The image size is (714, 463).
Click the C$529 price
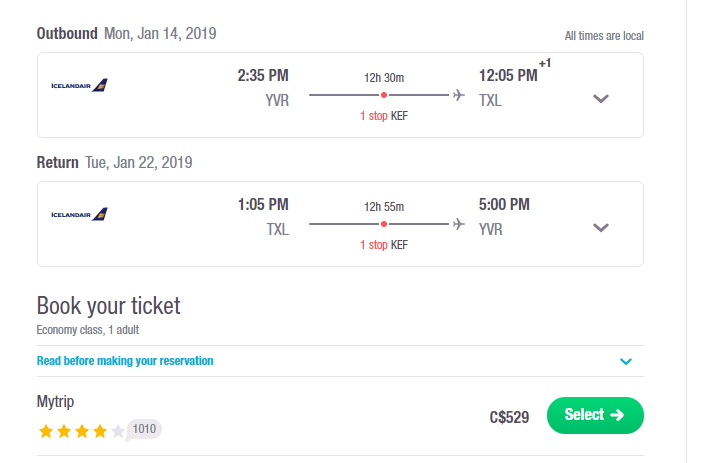(x=509, y=417)
